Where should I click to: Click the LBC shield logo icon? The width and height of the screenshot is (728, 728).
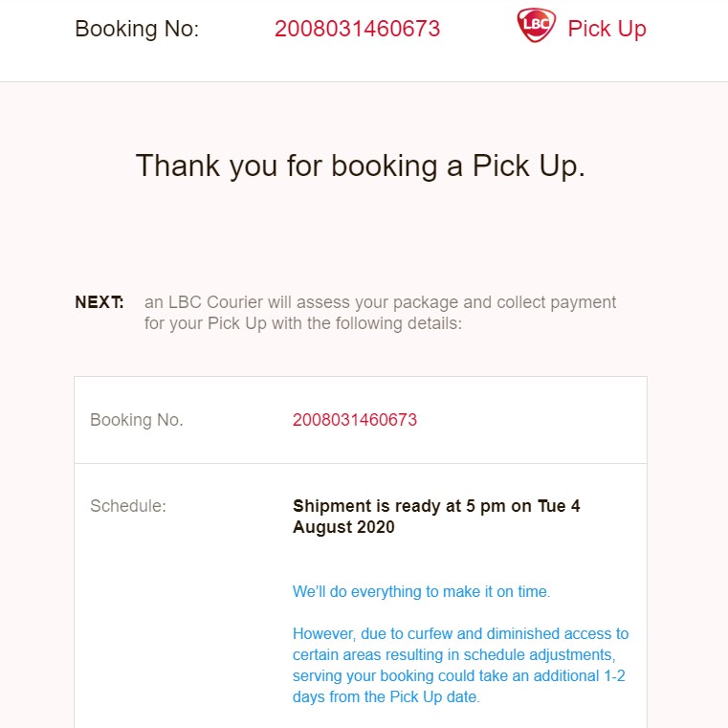[536, 25]
